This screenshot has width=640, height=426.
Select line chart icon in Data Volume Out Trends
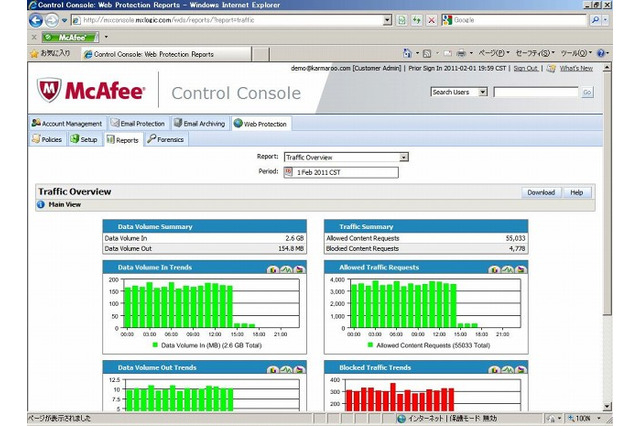point(286,369)
